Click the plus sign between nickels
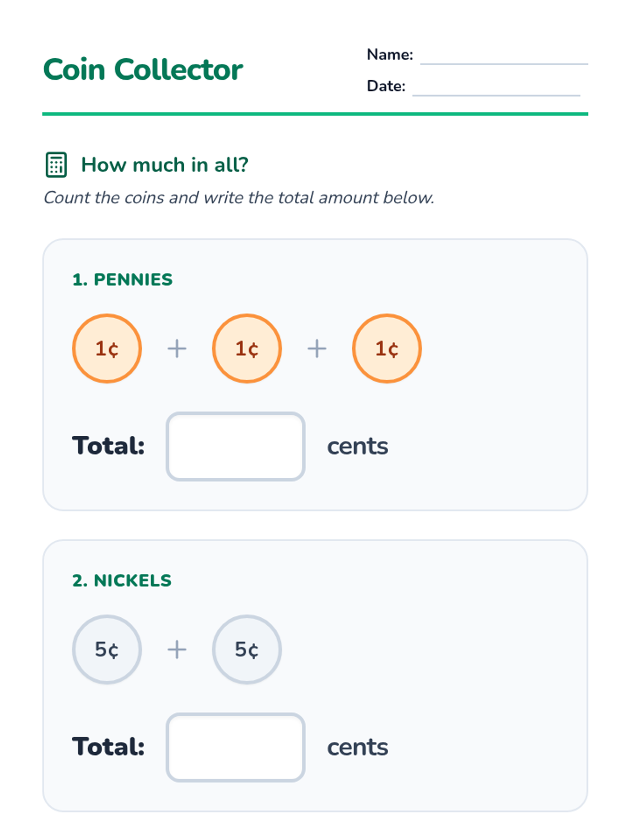 pos(177,649)
